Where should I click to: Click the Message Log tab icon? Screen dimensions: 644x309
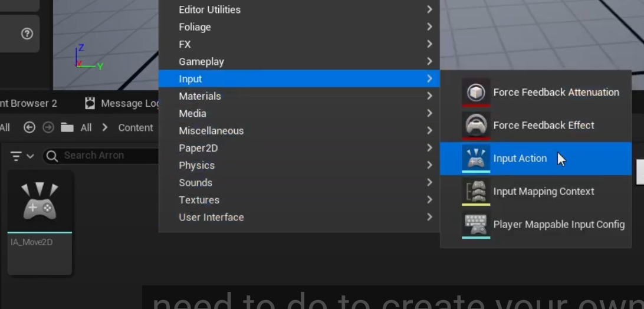tap(90, 104)
